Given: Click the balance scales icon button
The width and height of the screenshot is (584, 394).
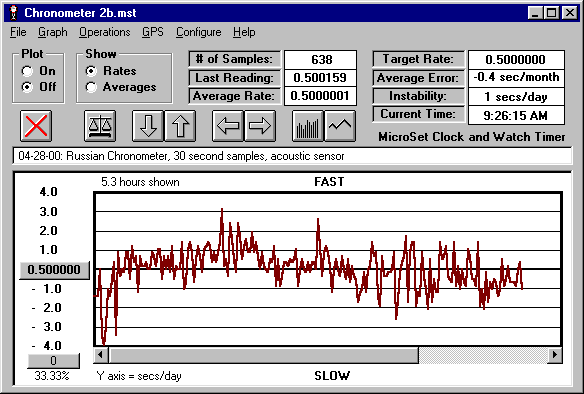Looking at the screenshot, I should point(100,126).
